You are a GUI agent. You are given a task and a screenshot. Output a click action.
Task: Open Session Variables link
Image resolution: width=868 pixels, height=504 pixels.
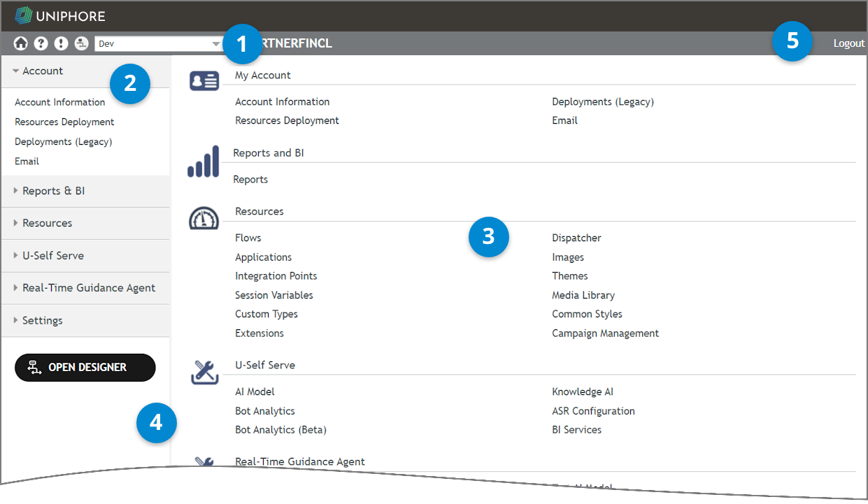[x=274, y=296]
